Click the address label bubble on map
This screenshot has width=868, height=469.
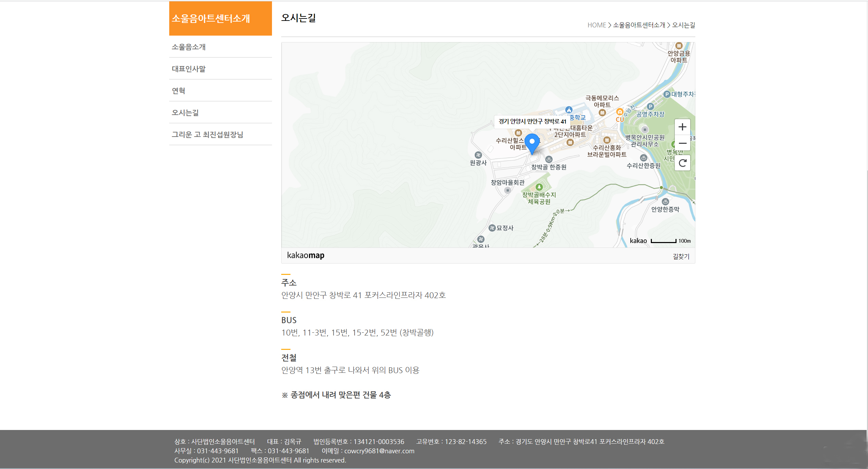point(532,122)
